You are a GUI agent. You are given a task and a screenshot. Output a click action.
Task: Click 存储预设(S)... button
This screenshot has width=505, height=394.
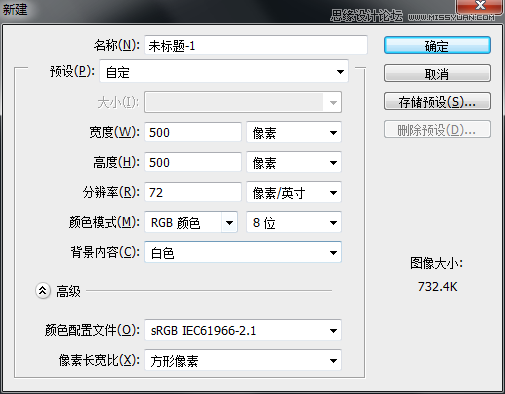[437, 101]
